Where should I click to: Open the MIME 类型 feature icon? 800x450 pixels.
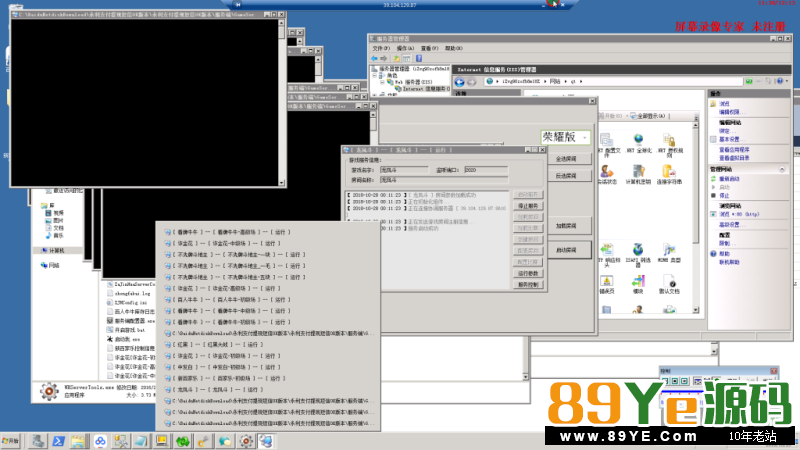pyautogui.click(x=669, y=253)
